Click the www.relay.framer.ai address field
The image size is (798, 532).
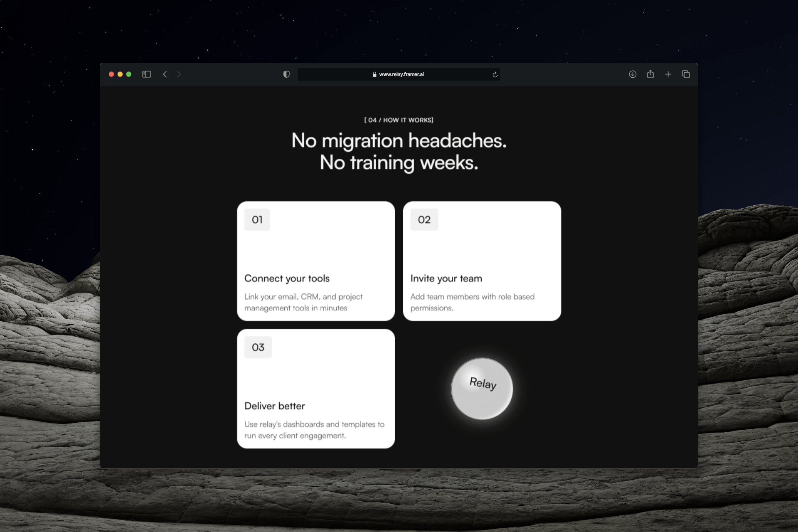[x=399, y=74]
